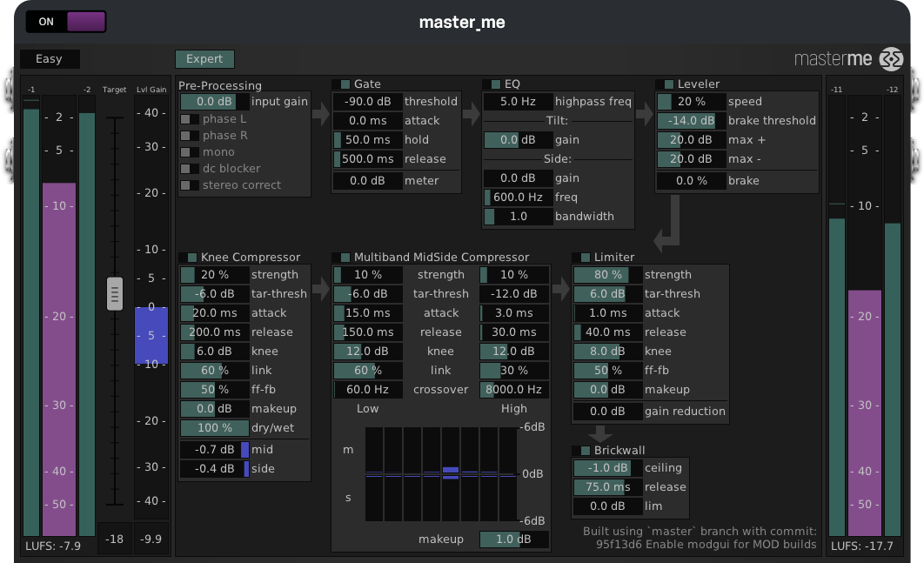The width and height of the screenshot is (924, 563).
Task: Click the Limiter attack 1.0 ms slider
Action: (x=607, y=313)
